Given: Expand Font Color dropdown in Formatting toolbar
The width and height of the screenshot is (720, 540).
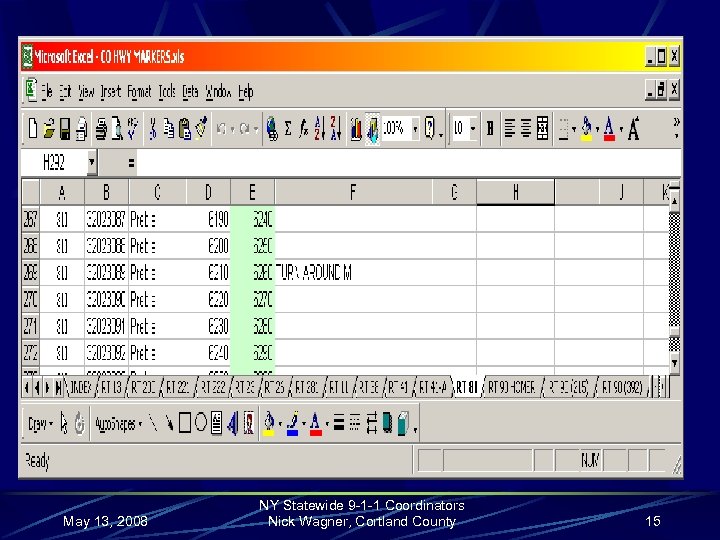Looking at the screenshot, I should click(621, 129).
